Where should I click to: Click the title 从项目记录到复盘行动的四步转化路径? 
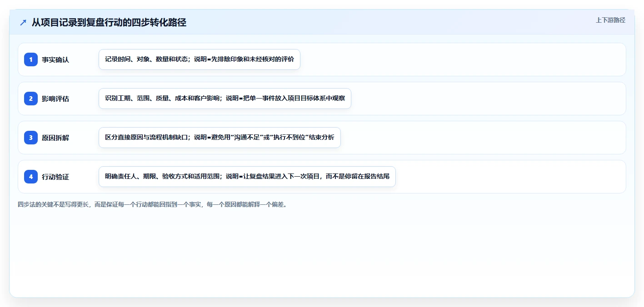[x=109, y=23]
